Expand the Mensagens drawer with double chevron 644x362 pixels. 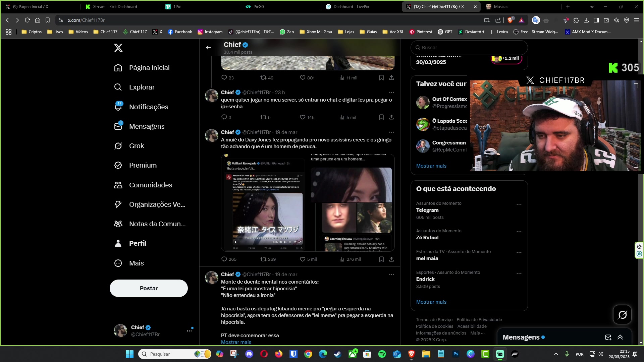[x=620, y=337]
